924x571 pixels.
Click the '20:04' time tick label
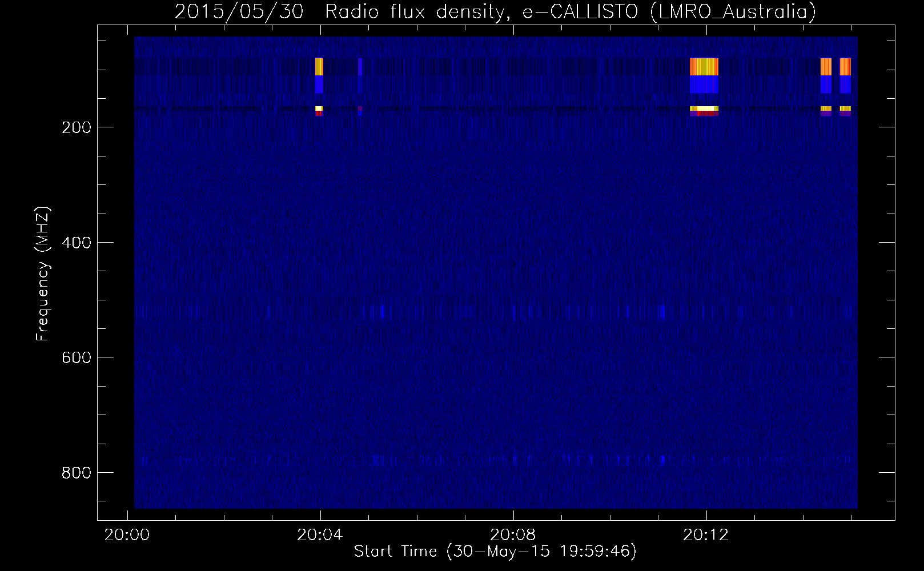point(320,534)
